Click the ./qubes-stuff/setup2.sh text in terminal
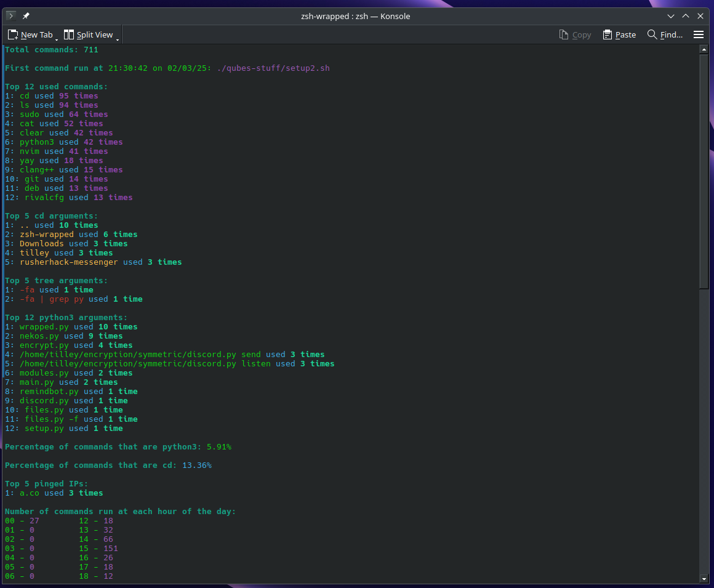This screenshot has width=714, height=588. tap(273, 68)
